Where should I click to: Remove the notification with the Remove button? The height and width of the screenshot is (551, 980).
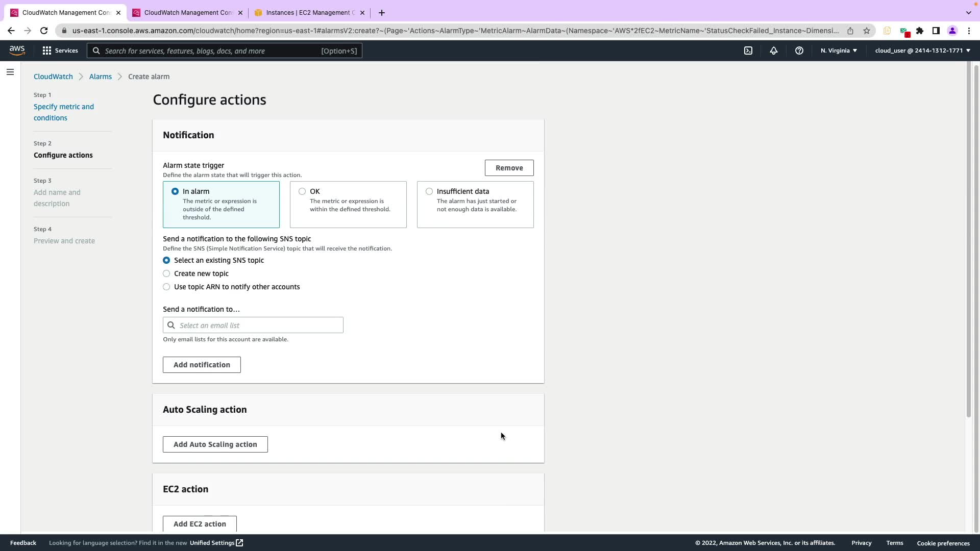click(509, 168)
